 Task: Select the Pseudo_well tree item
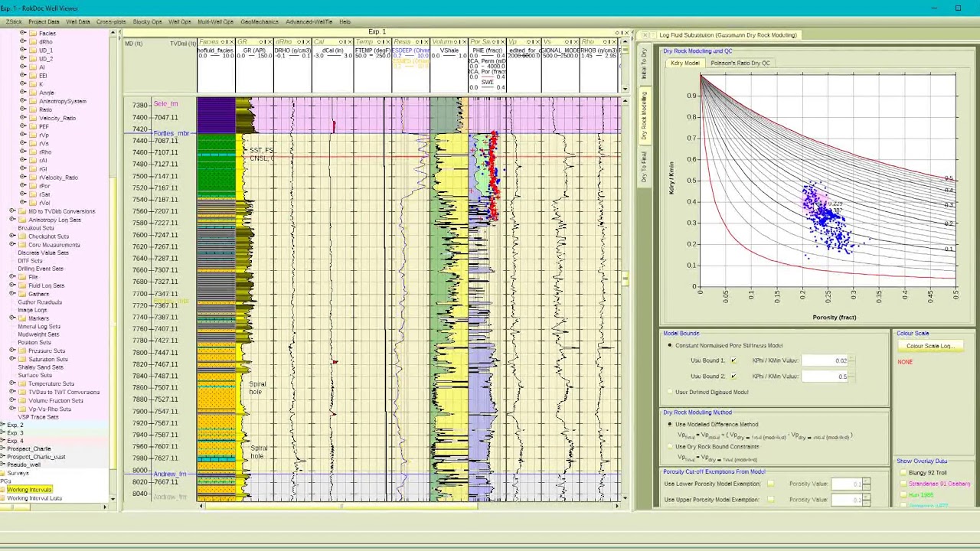pos(24,465)
